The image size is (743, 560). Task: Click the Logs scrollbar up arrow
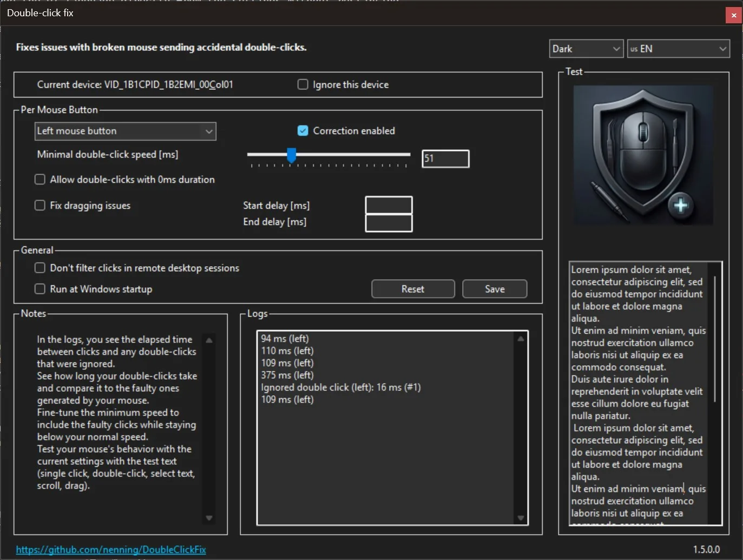[x=521, y=339]
